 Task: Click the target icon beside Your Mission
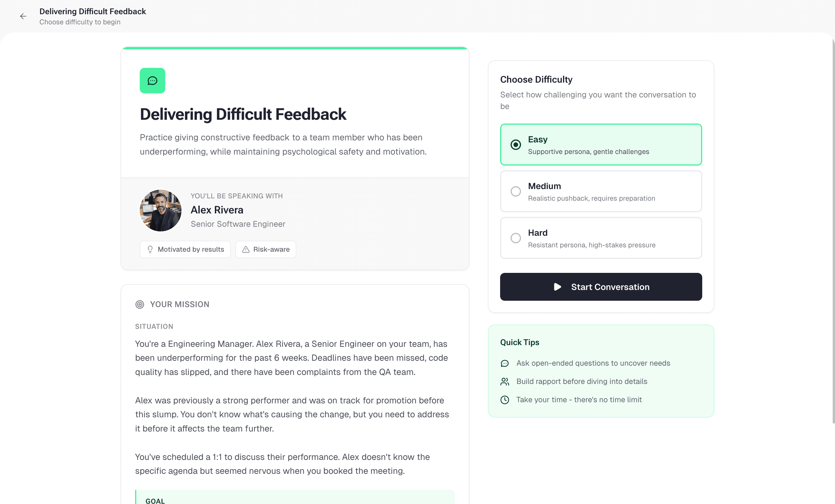140,304
